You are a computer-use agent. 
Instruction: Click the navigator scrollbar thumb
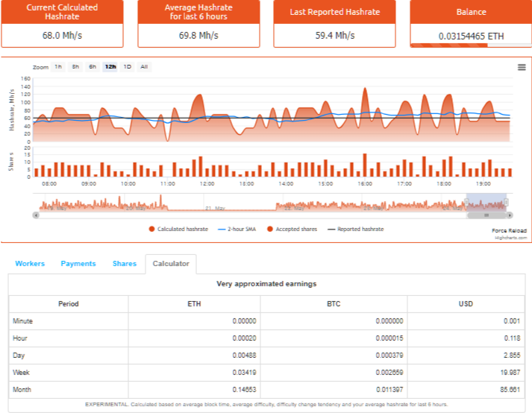pyautogui.click(x=486, y=215)
